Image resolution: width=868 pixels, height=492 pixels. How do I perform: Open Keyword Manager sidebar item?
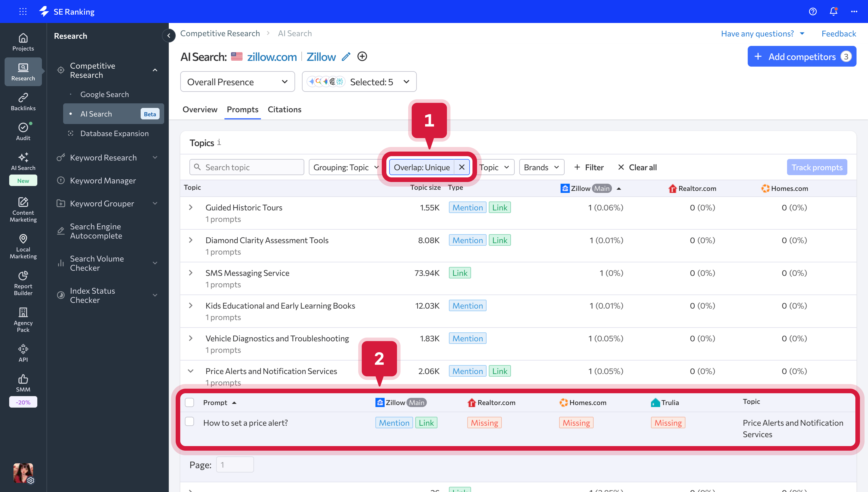103,181
